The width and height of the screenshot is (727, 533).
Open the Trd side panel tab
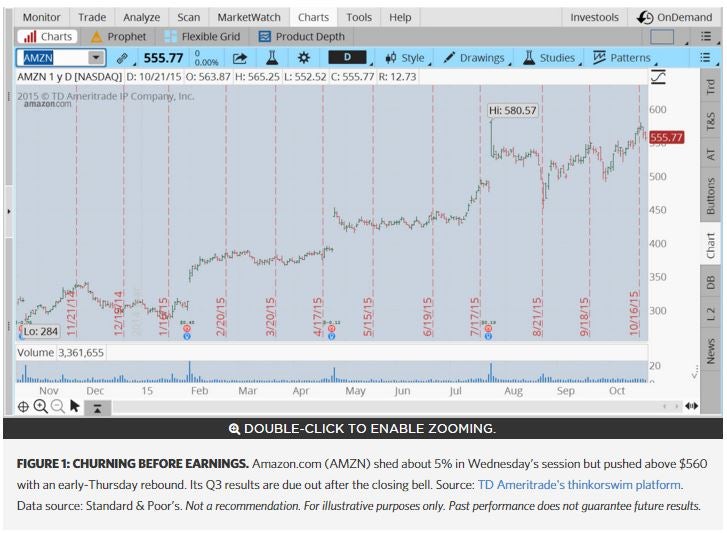click(710, 87)
